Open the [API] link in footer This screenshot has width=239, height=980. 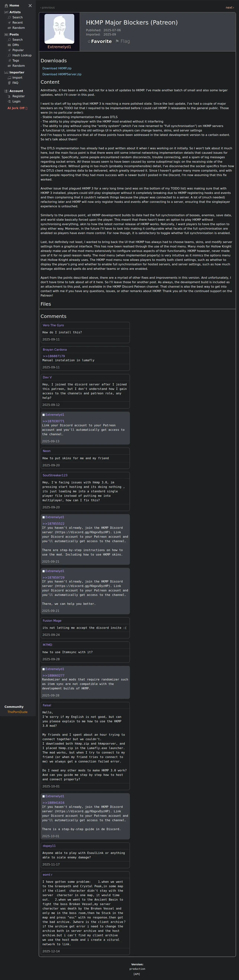137,974
